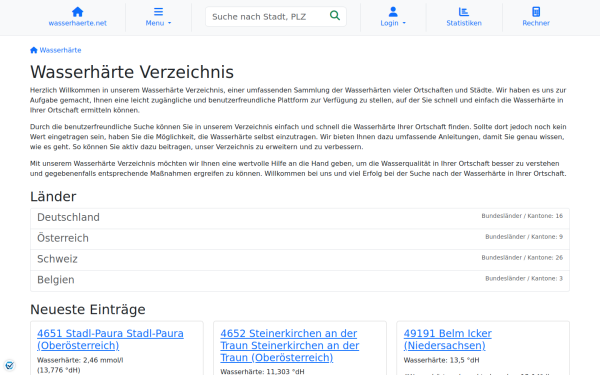Click the breadcrumb home icon
This screenshot has width=600, height=375.
(x=34, y=50)
